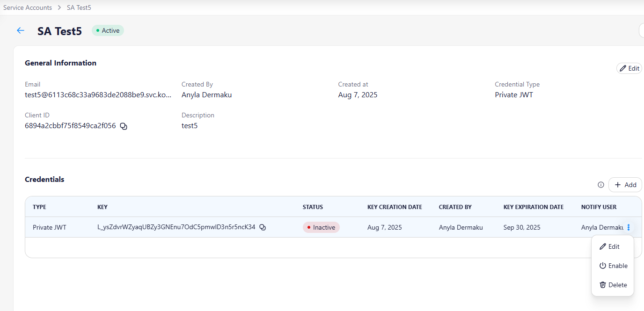644x311 pixels.
Task: Open the three-dot credential actions menu
Action: tap(629, 227)
